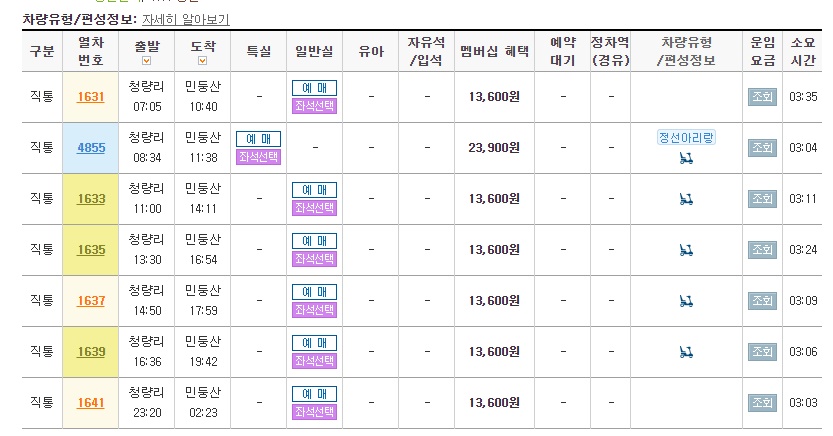
Task: Click 조회 fare button for train 1637
Action: 762,301
